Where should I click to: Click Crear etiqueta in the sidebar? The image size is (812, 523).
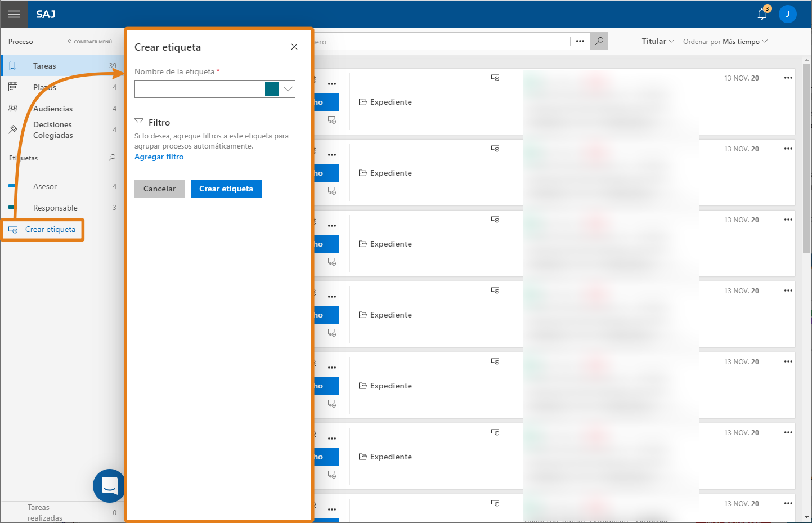42,230
